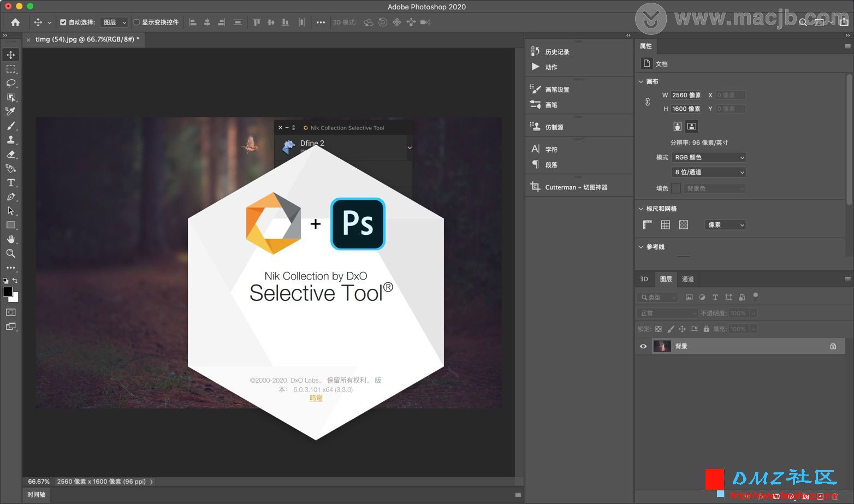Toggle grid icon under 标尺和网格

coord(666,224)
